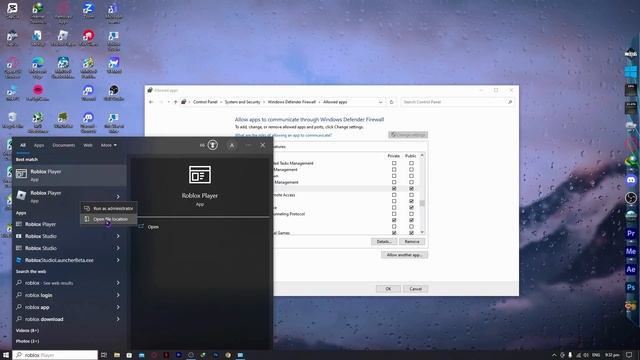The width and height of the screenshot is (640, 360).
Task: Toggle Private checkbox for Remote Access row
Action: pos(394,195)
